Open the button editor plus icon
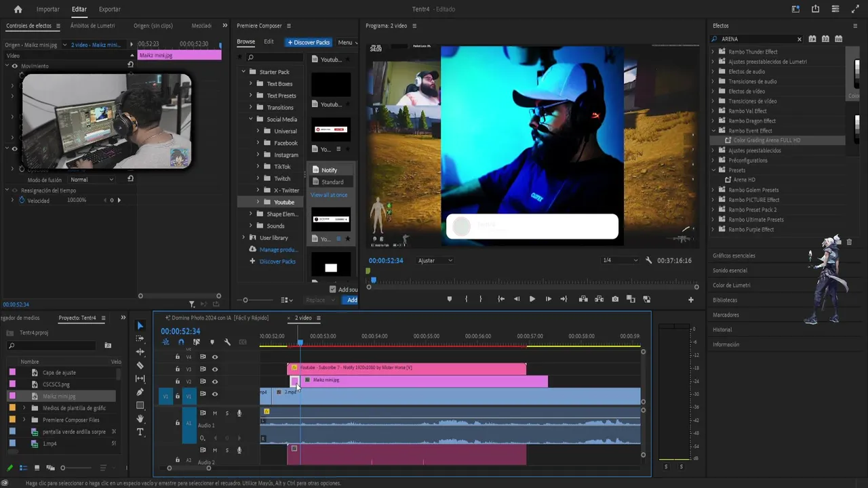Image resolution: width=868 pixels, height=488 pixels. pos(691,300)
